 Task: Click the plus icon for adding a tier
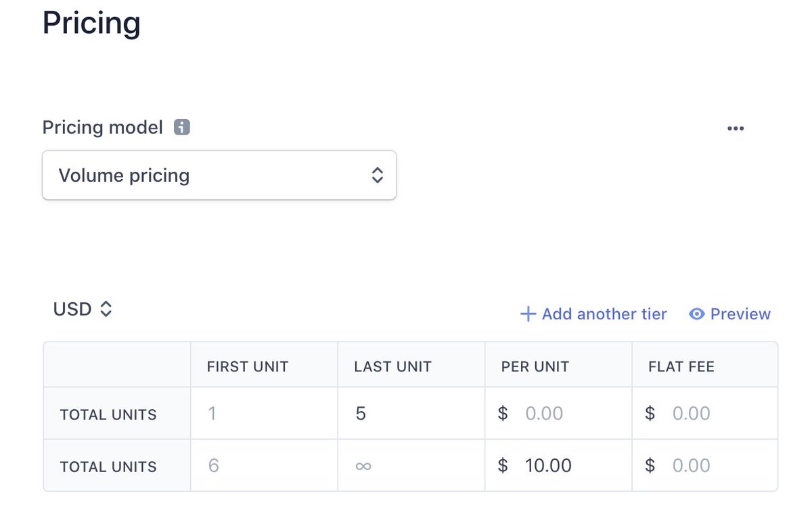tap(528, 314)
